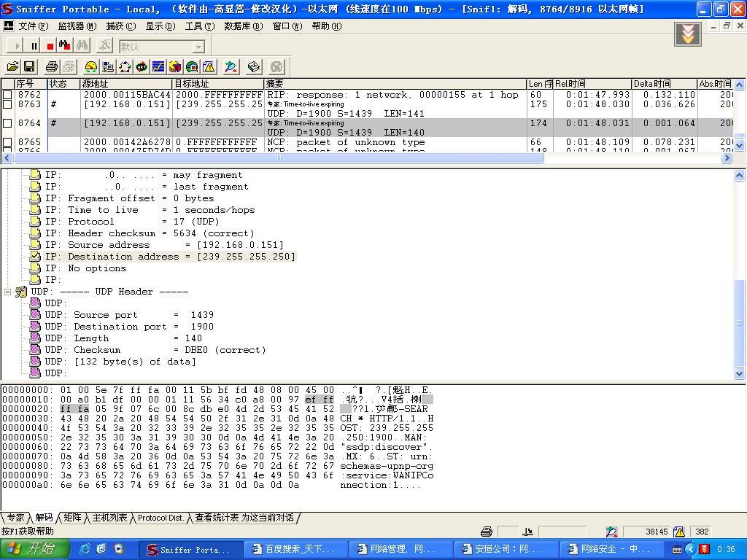This screenshot has height=560, width=747.
Task: Click Internet Explorer quick launch icon
Action: 85,549
